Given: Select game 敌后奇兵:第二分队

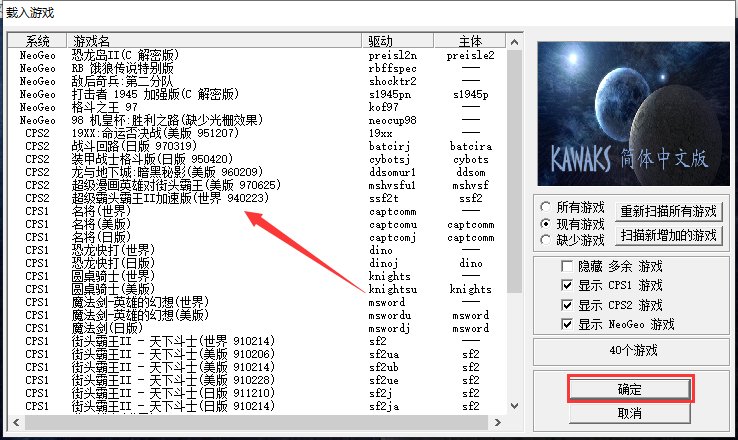Looking at the screenshot, I should (122, 81).
